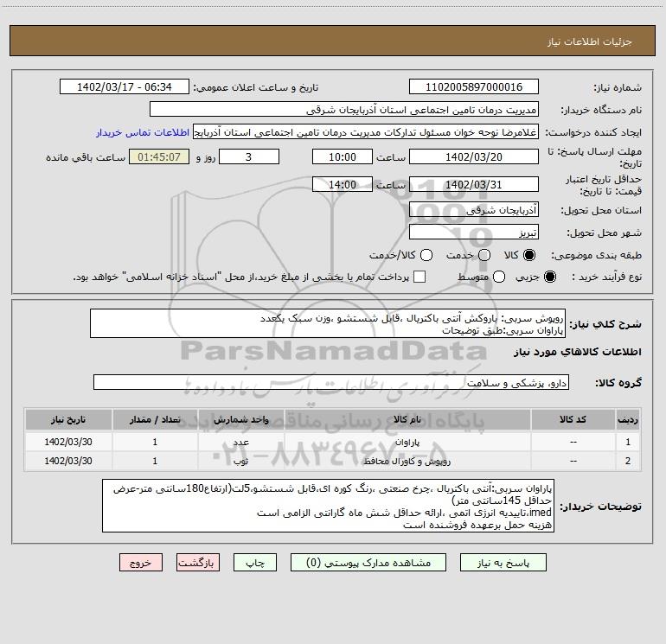Click the date 1402/03/30 in row 1
The height and width of the screenshot is (644, 666).
click(68, 442)
